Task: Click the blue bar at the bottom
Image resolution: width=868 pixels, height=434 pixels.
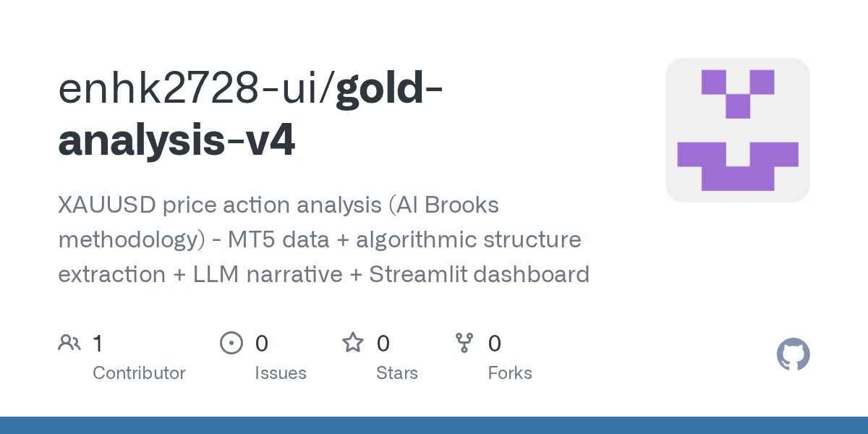Action: tap(434, 425)
